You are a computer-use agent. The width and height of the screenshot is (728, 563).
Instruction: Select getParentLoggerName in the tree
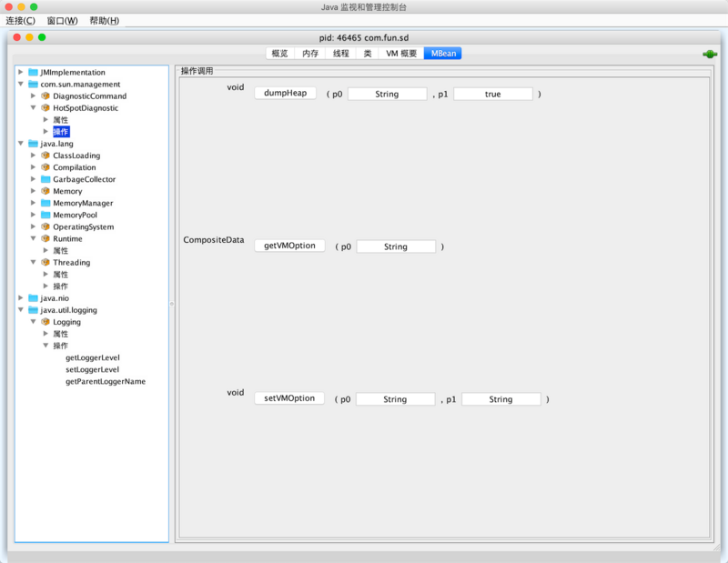coord(106,381)
